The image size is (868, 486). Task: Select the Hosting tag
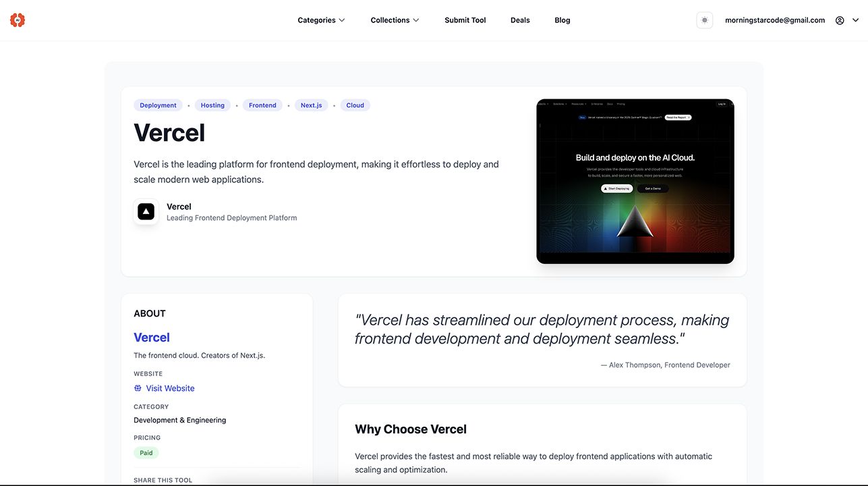212,105
